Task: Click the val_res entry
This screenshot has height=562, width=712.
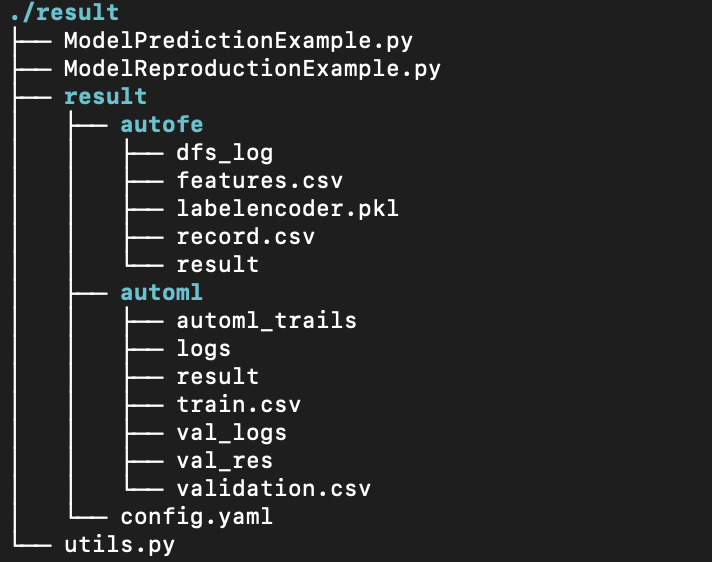Action: pos(224,461)
